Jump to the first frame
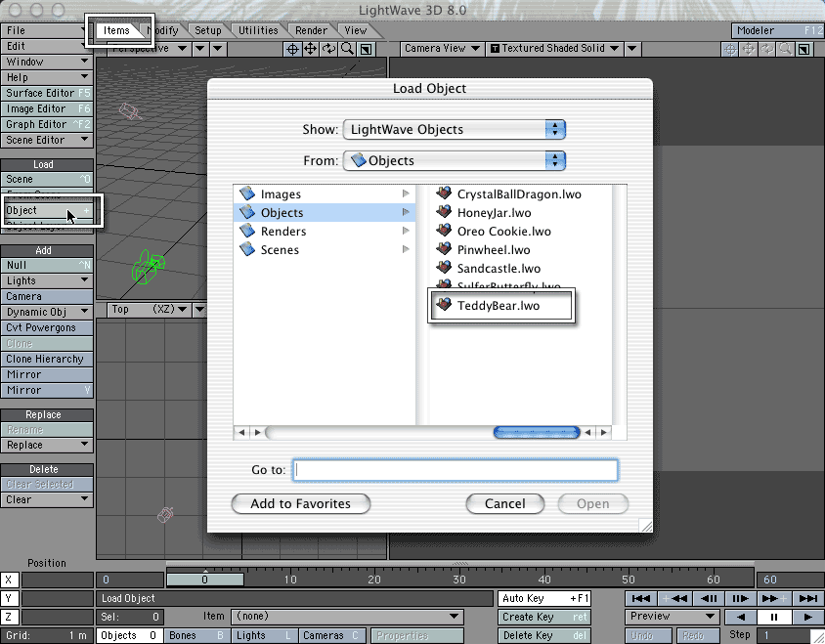The height and width of the screenshot is (644, 825). click(641, 598)
